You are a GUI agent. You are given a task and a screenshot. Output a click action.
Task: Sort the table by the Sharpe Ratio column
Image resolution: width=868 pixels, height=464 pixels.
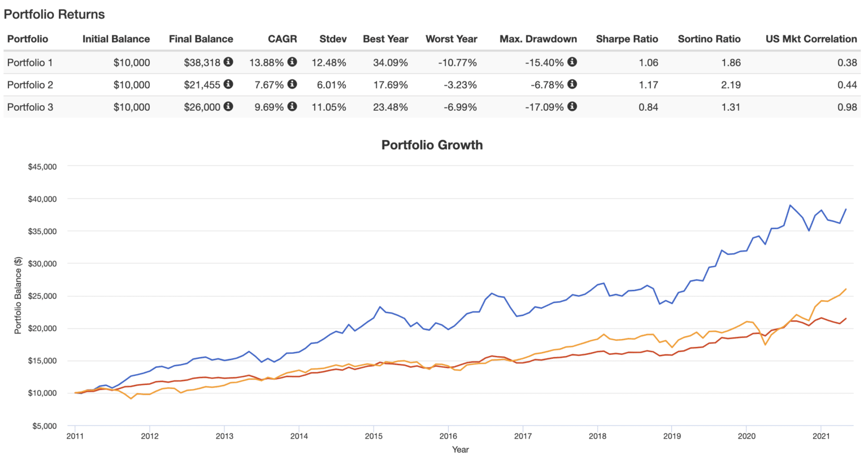627,39
